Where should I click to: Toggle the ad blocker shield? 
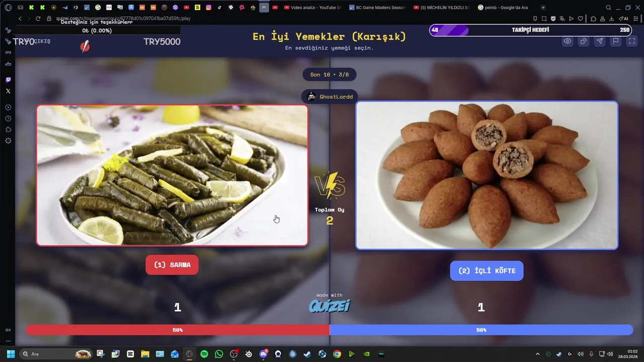(x=553, y=19)
